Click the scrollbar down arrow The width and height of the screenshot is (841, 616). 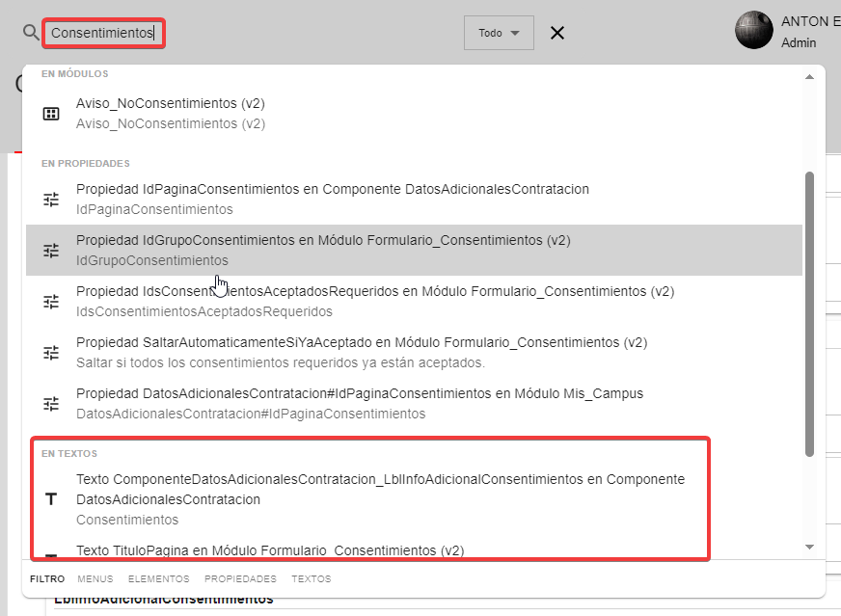[x=810, y=547]
